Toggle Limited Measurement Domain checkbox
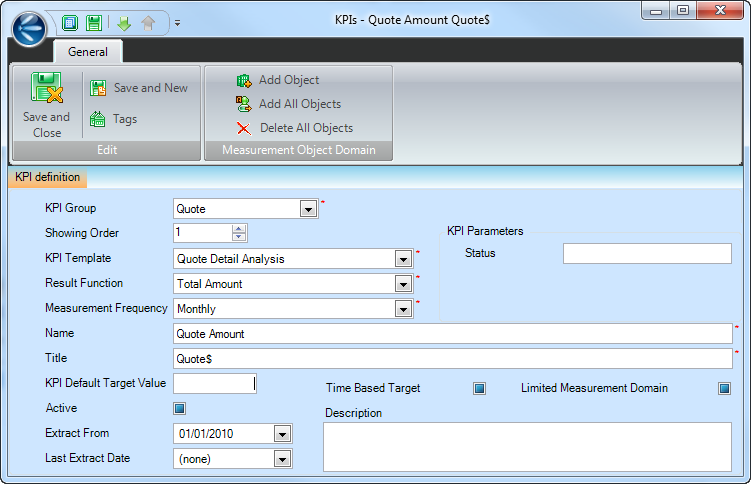Screen dimensions: 751x484 pyautogui.click(x=724, y=388)
